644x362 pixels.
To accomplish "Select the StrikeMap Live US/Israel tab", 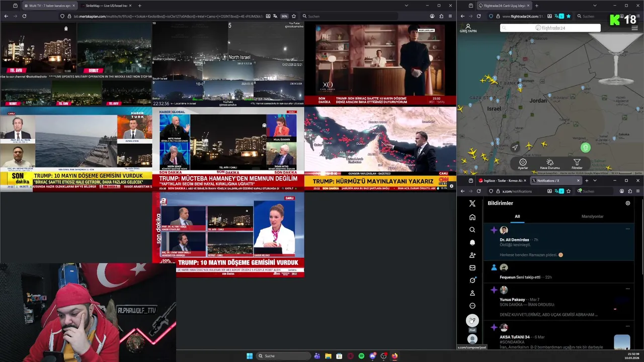I will tap(106, 6).
